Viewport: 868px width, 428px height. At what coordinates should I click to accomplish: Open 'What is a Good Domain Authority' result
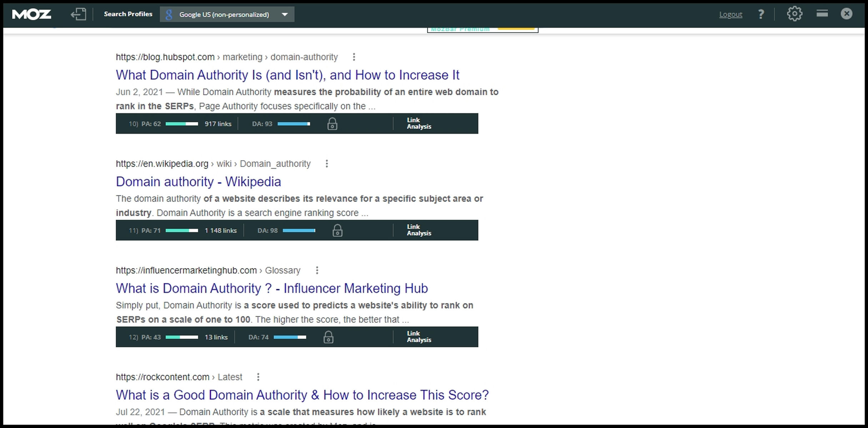pyautogui.click(x=302, y=395)
